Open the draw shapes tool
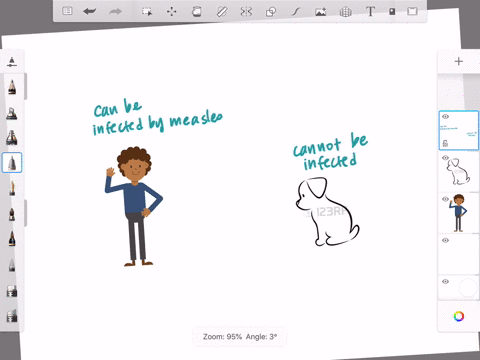 tap(271, 12)
